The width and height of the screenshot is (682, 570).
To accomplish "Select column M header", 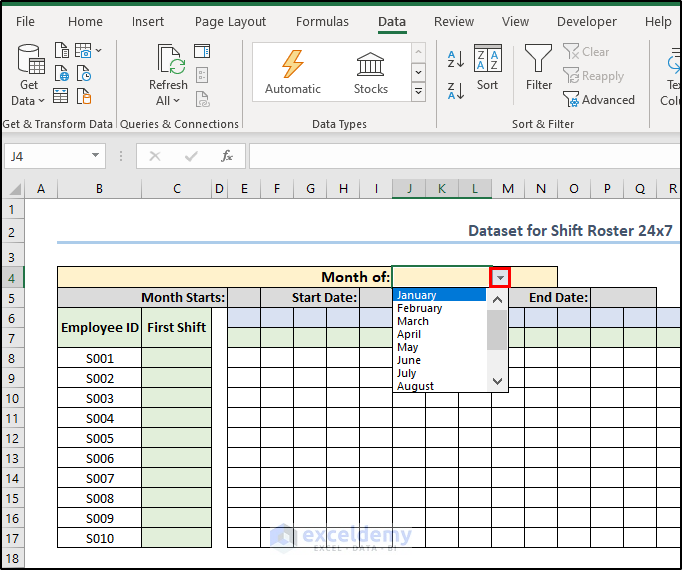I will pyautogui.click(x=508, y=189).
